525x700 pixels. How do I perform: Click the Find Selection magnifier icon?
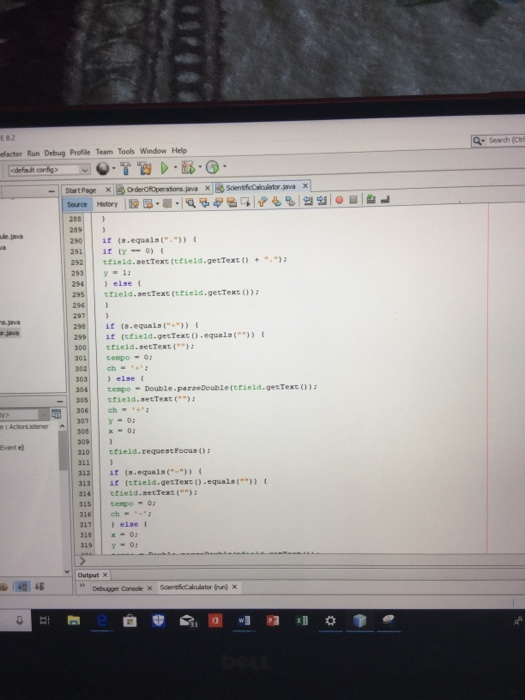[x=190, y=203]
